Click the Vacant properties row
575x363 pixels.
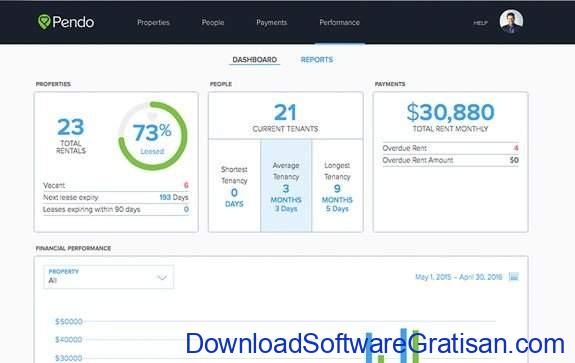[116, 185]
